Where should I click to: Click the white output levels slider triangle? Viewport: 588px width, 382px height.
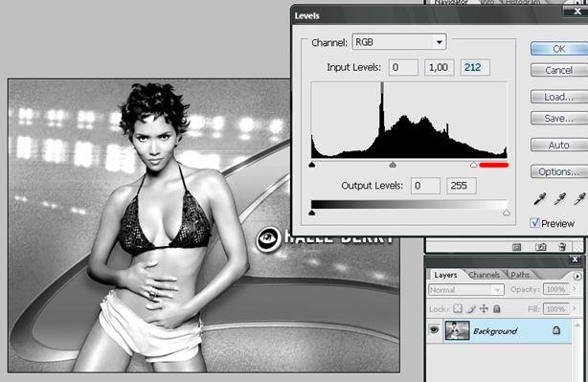507,213
